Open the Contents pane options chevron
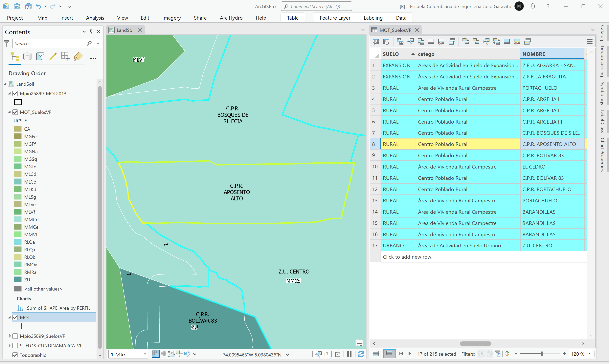The image size is (609, 364). [84, 31]
